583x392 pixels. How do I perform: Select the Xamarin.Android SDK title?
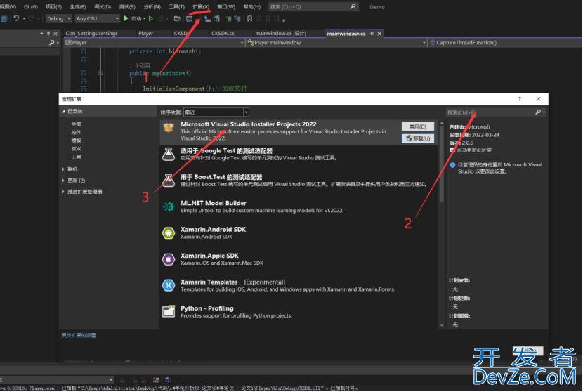pyautogui.click(x=213, y=230)
